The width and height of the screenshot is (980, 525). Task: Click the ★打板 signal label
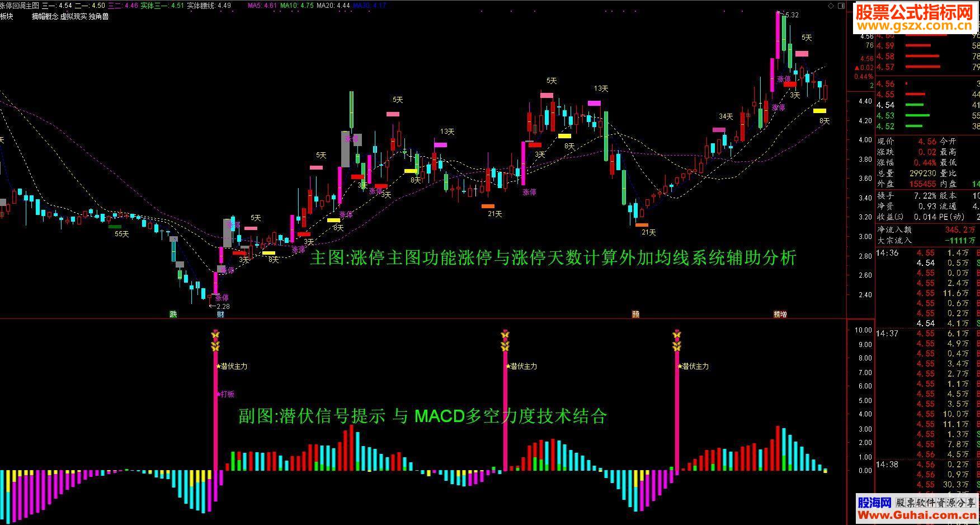226,394
